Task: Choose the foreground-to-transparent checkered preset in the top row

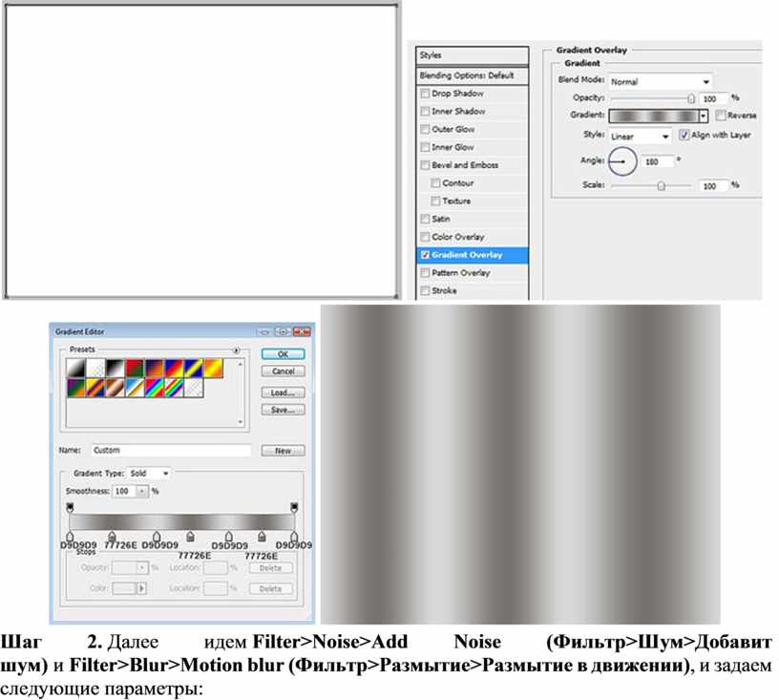Action: [x=95, y=368]
